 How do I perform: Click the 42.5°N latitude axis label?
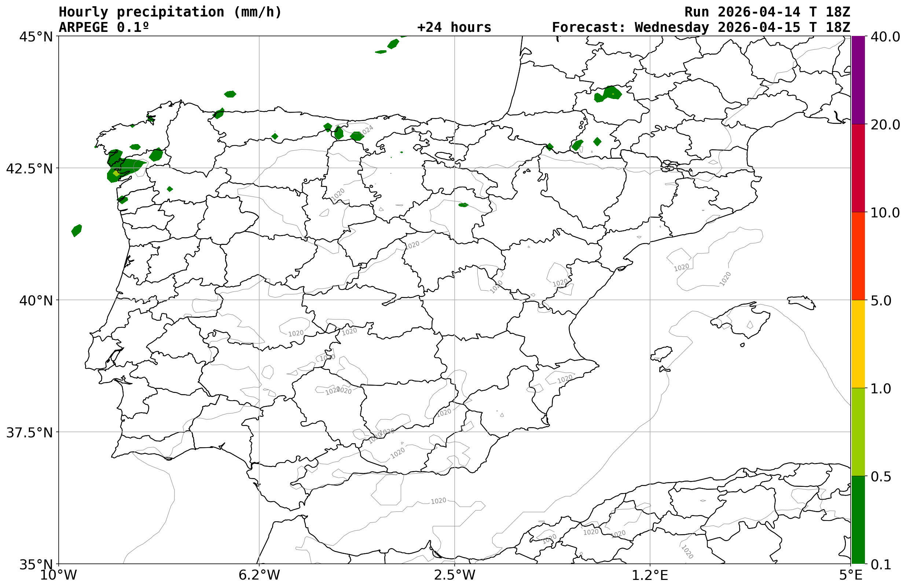29,169
